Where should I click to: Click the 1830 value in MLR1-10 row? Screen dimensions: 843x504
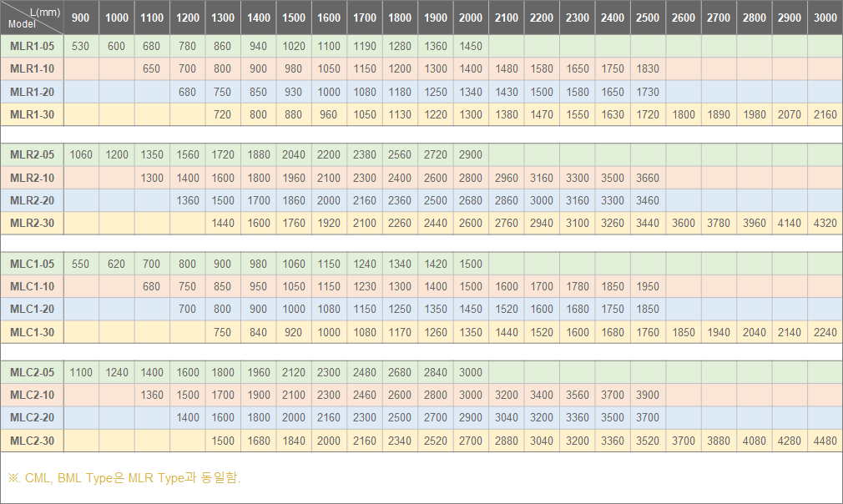(648, 69)
